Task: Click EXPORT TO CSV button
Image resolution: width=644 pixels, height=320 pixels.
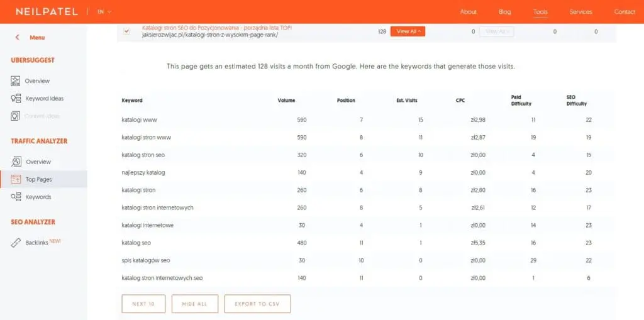Action: coord(257,304)
